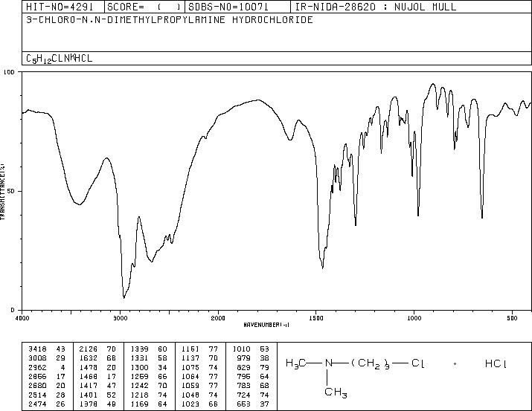
Task: Select the 1339 peak entry in the table
Action: click(149, 349)
